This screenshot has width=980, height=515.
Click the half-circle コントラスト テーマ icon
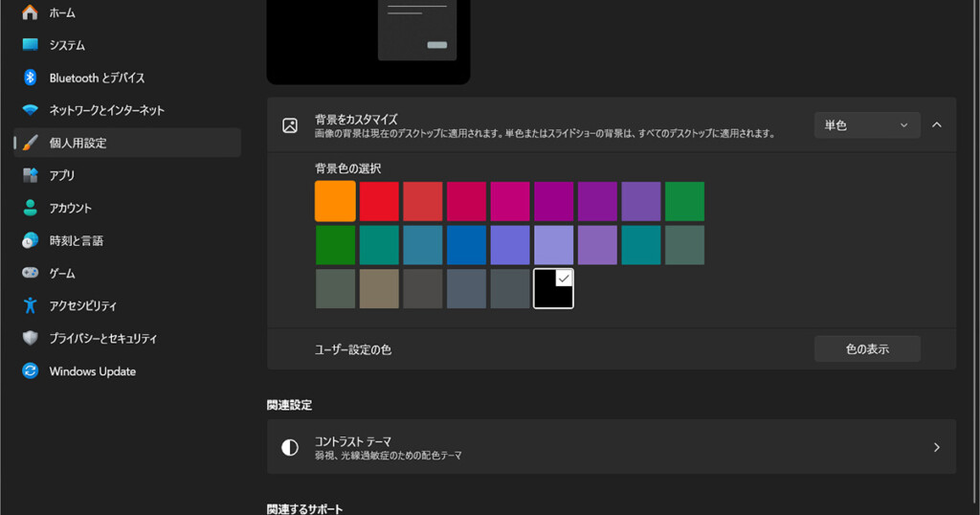tap(290, 447)
